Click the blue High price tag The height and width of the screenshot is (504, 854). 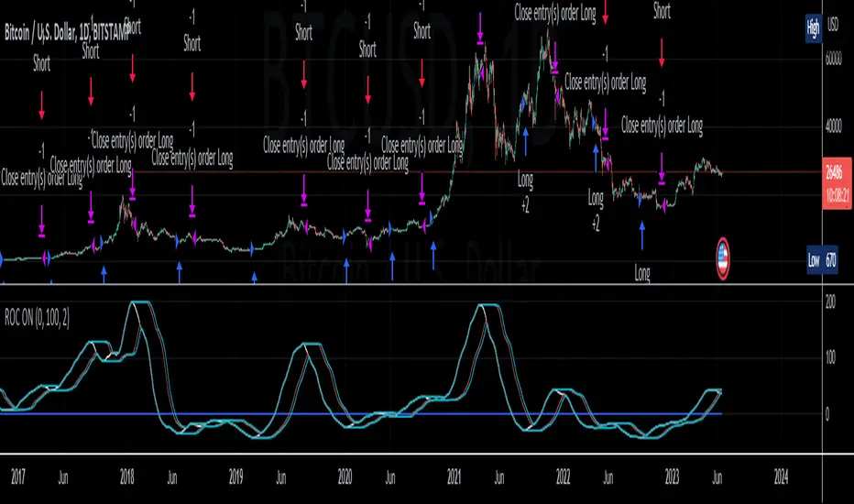813,27
